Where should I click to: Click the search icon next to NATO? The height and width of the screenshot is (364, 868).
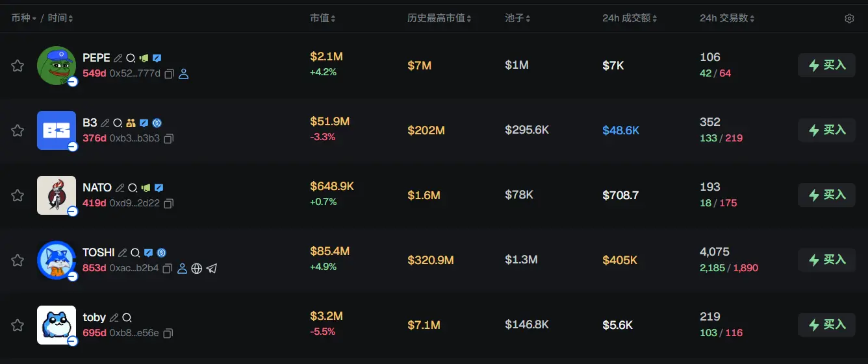tap(133, 188)
